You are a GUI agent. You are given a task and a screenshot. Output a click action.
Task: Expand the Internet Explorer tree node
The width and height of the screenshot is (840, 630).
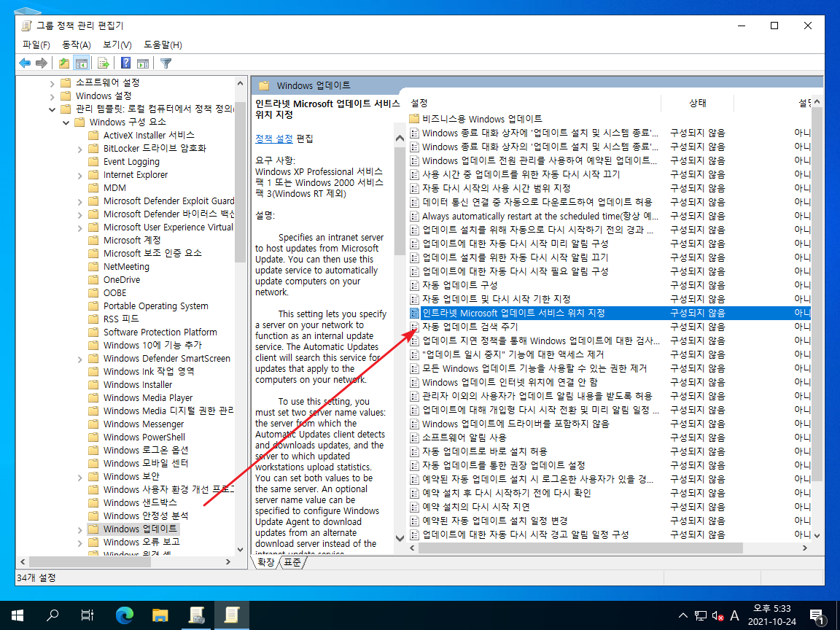point(79,175)
